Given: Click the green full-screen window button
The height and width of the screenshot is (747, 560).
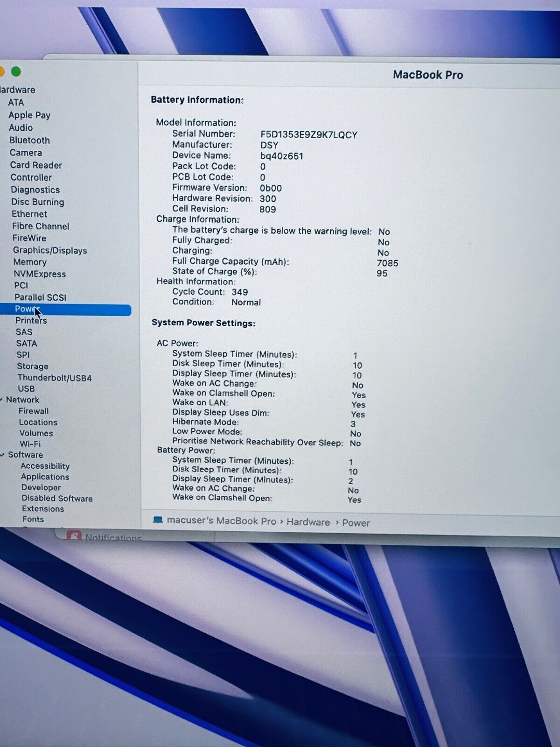Looking at the screenshot, I should click(x=16, y=71).
